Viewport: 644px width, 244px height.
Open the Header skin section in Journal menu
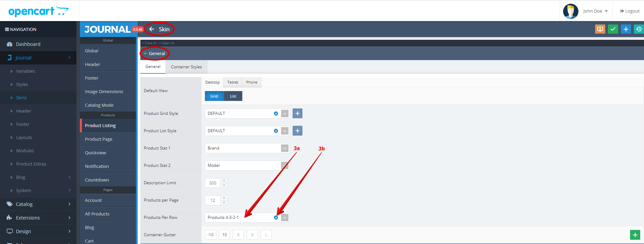[x=108, y=65]
